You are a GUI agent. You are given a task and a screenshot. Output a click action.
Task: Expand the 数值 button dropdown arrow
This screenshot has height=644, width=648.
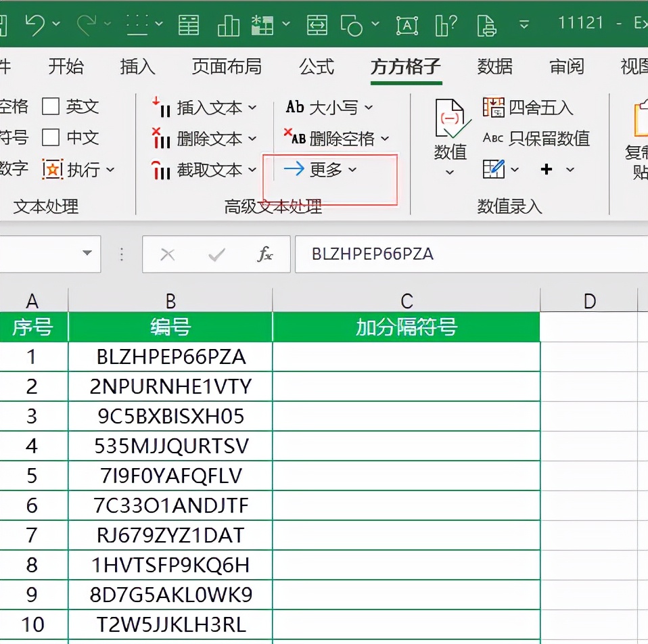pyautogui.click(x=450, y=172)
